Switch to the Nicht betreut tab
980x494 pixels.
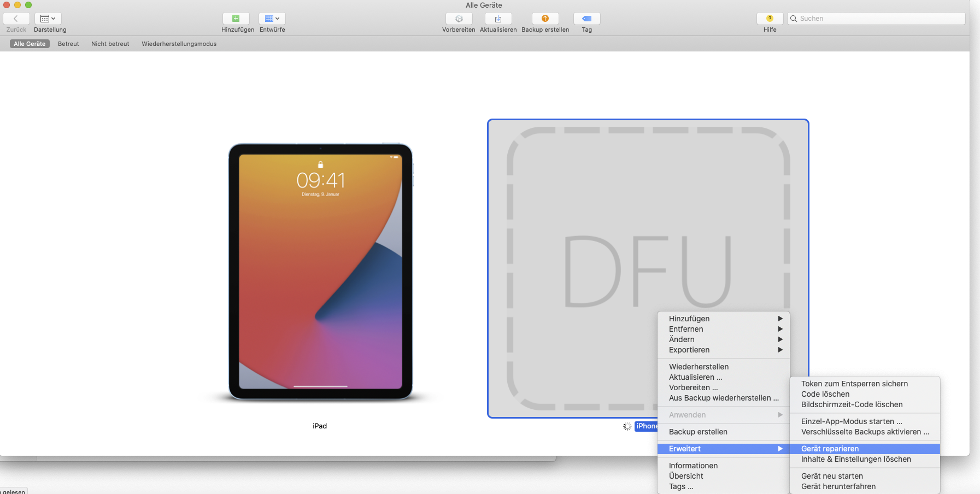[110, 44]
